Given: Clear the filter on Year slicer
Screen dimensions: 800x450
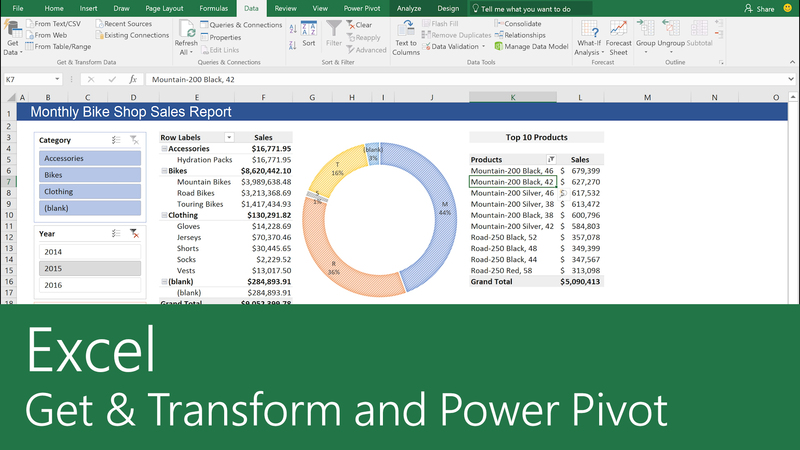Looking at the screenshot, I should click(133, 233).
